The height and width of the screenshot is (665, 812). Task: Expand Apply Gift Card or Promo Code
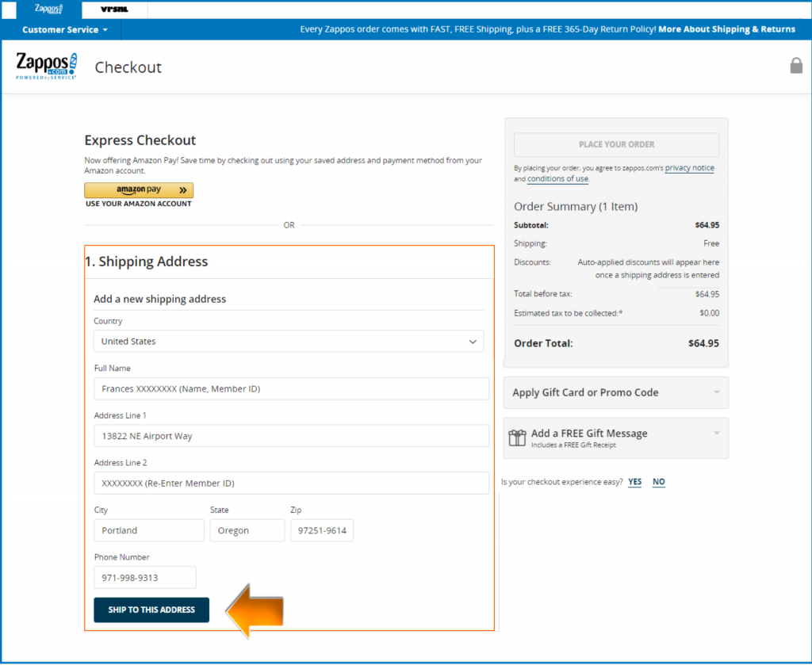click(x=615, y=393)
